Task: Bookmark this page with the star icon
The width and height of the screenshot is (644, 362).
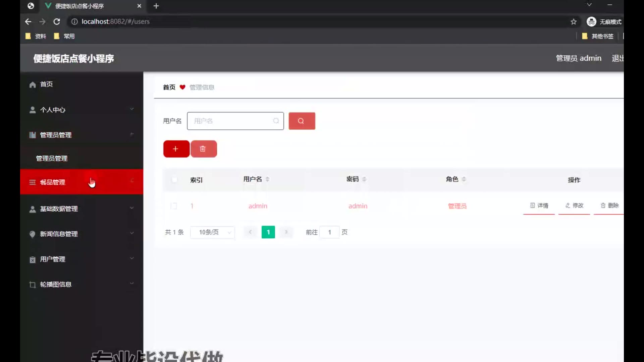Action: coord(574,21)
